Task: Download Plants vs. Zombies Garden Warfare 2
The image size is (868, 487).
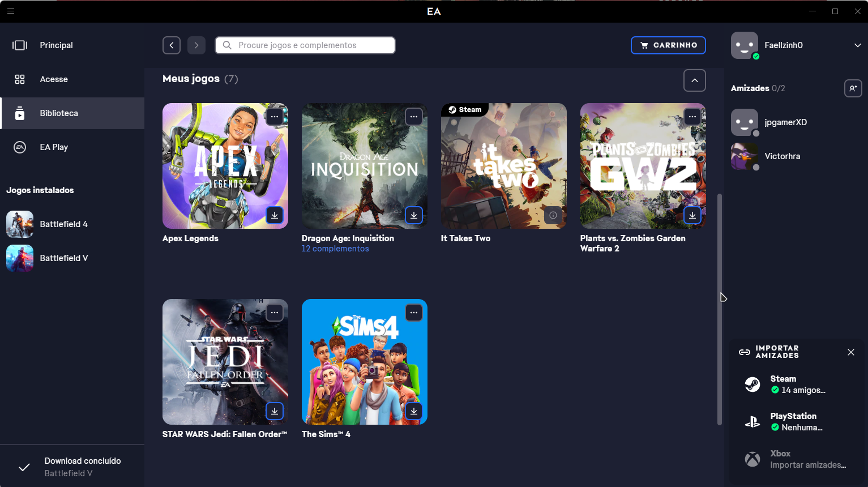Action: [x=692, y=215]
